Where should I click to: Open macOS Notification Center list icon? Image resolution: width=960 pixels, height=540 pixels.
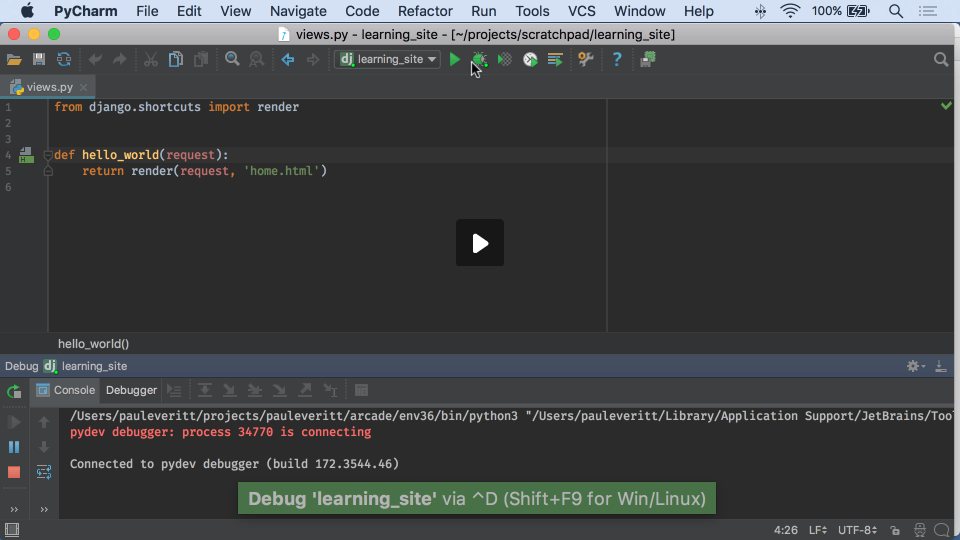[x=928, y=11]
